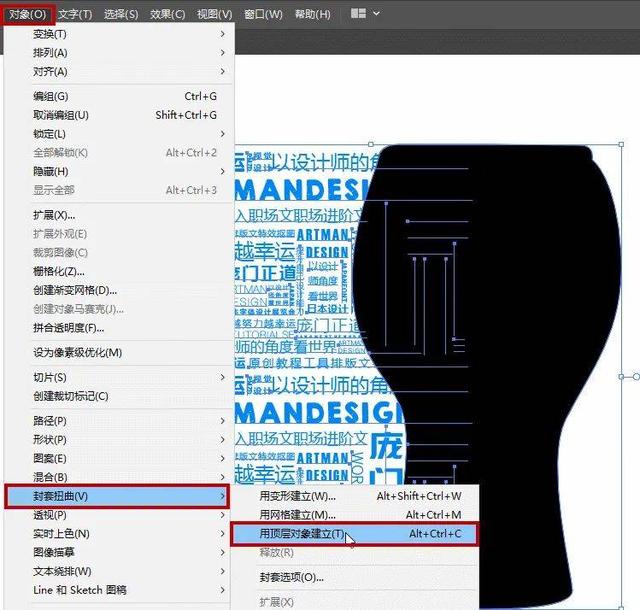Expand the 隐藏(H) submenu
This screenshot has height=610, width=640.
(118, 171)
